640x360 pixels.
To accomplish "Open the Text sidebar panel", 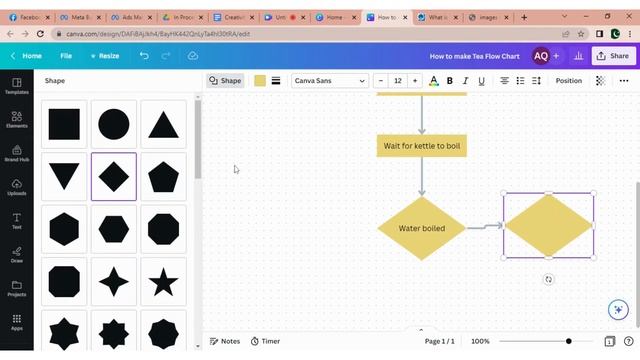I will pos(17,221).
